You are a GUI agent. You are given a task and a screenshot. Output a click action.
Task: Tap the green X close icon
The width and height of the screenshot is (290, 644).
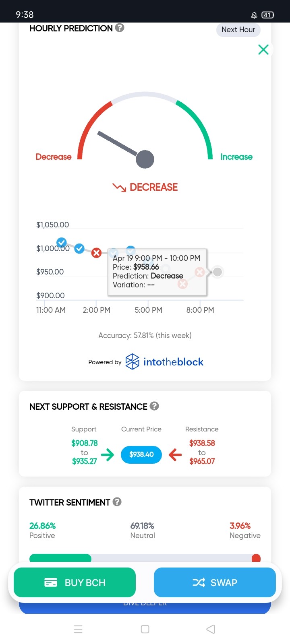pyautogui.click(x=263, y=50)
